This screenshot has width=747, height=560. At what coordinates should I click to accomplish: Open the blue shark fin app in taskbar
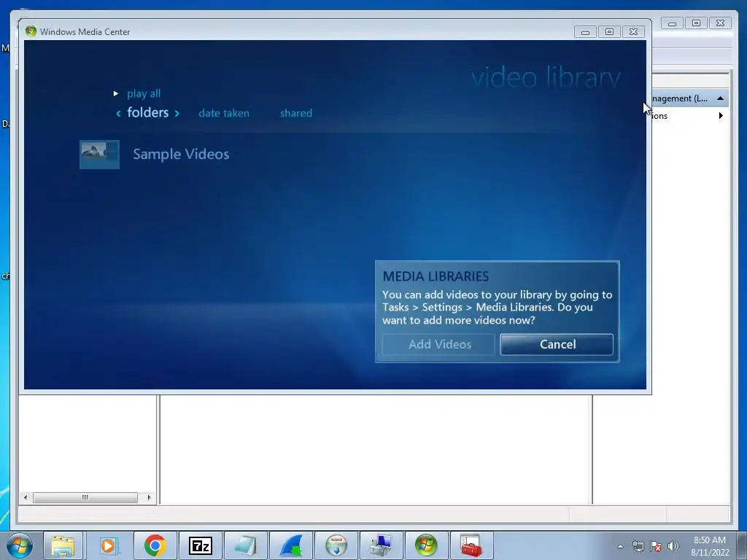point(291,545)
